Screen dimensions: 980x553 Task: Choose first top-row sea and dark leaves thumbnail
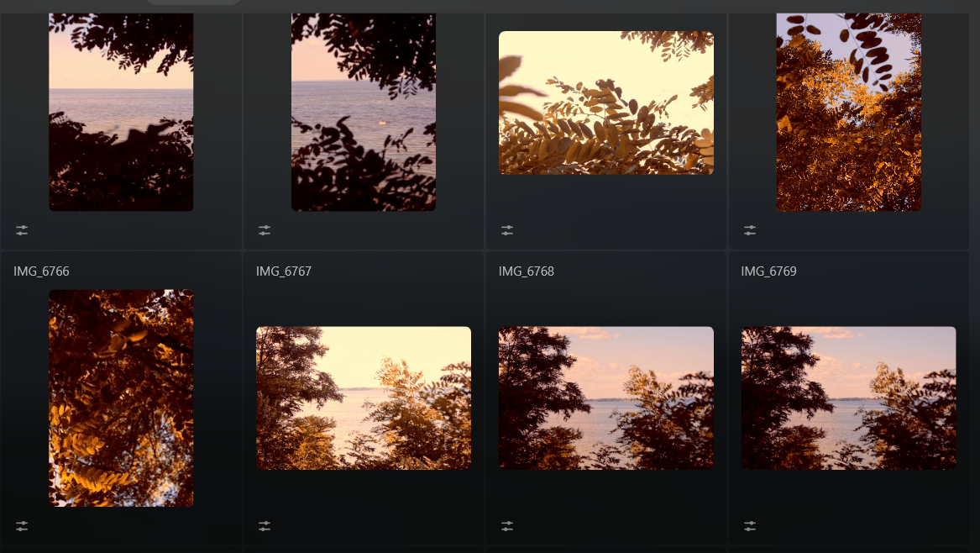pos(121,112)
